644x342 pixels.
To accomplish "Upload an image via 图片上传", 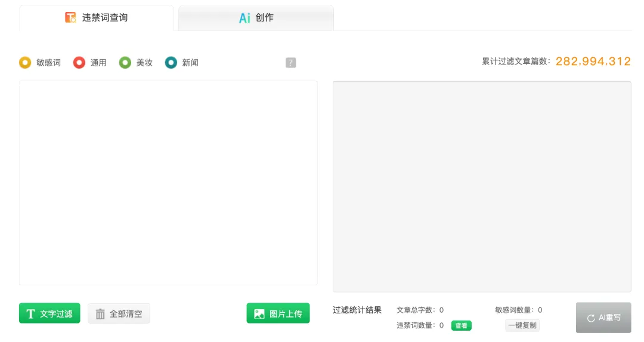I will coord(278,313).
